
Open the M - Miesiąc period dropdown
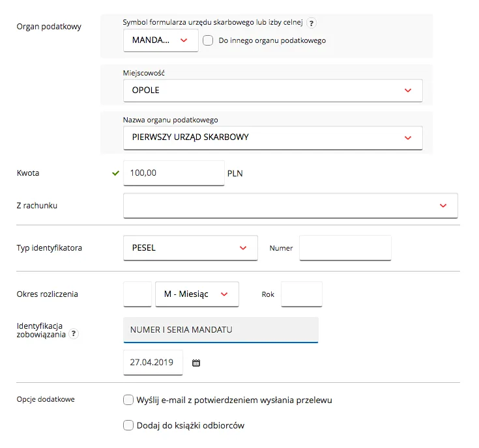click(x=197, y=294)
